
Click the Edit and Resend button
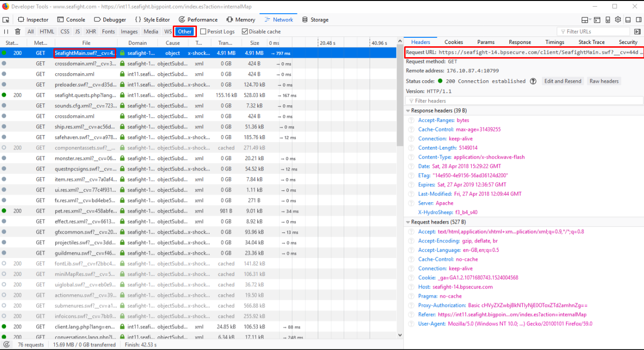[563, 81]
